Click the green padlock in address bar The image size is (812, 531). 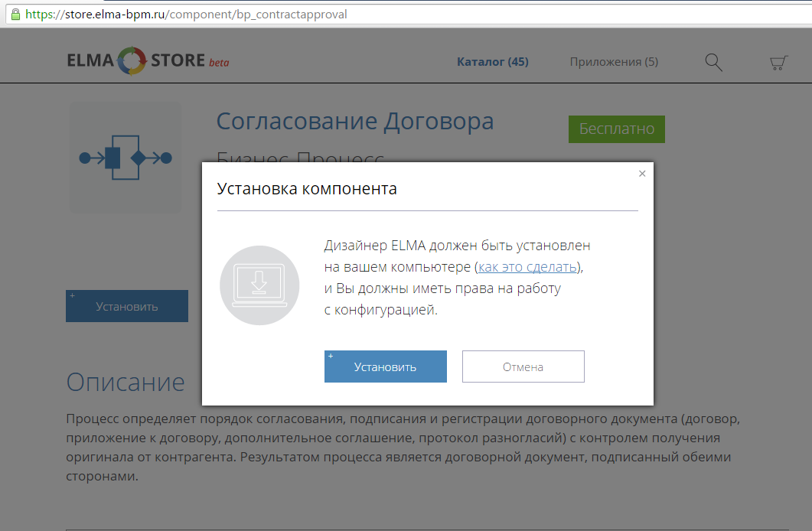pos(15,14)
